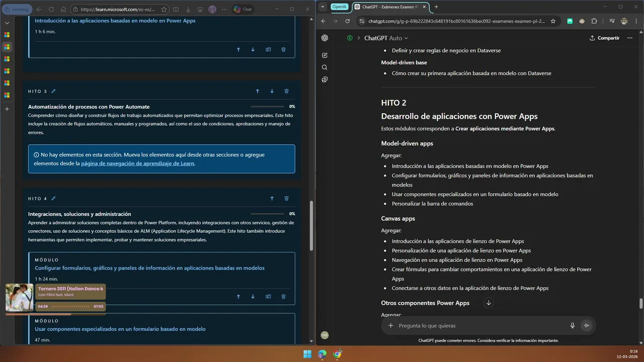Open Chrome media control icon
The height and width of the screenshot is (362, 644).
click(x=612, y=21)
